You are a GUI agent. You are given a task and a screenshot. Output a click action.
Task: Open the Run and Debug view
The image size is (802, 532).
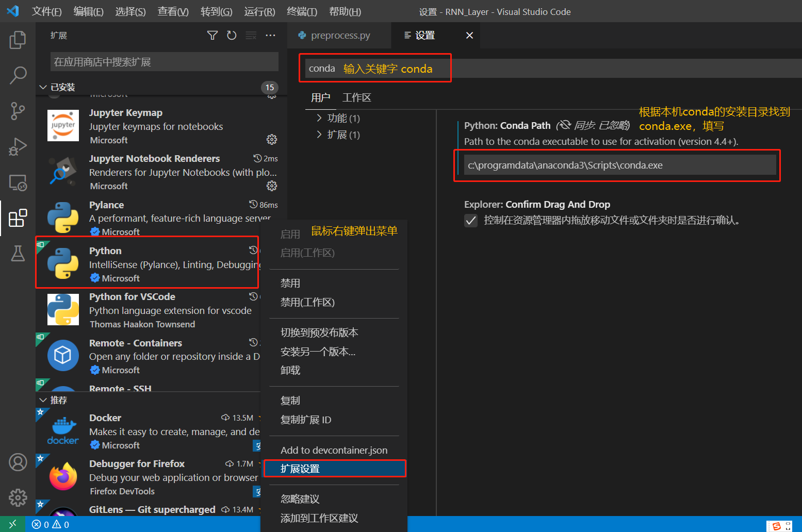18,146
